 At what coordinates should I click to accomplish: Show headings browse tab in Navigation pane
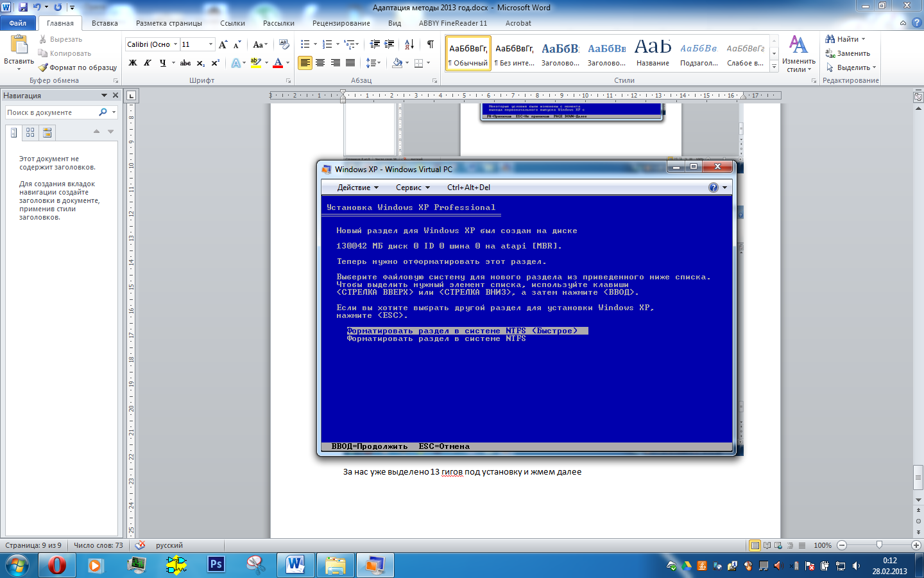tap(13, 132)
